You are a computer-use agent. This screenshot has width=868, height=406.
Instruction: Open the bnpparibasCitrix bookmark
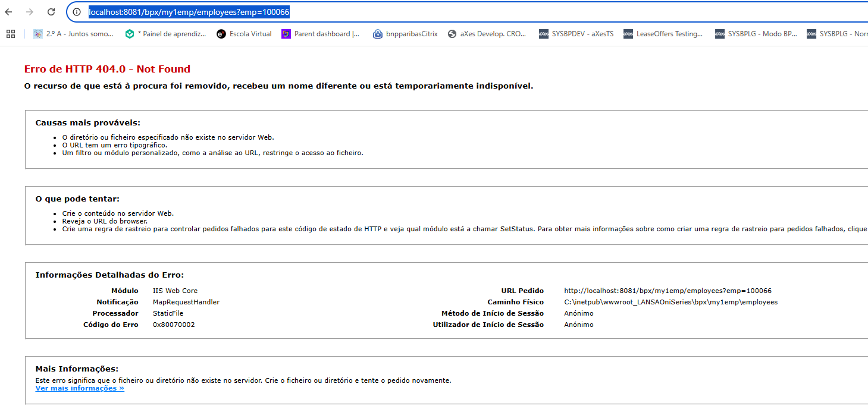click(x=405, y=34)
